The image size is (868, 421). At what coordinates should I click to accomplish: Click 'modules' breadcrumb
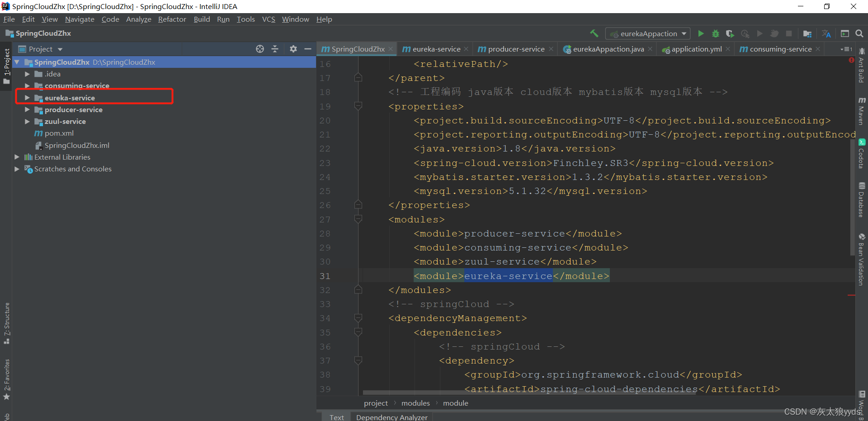(x=415, y=403)
